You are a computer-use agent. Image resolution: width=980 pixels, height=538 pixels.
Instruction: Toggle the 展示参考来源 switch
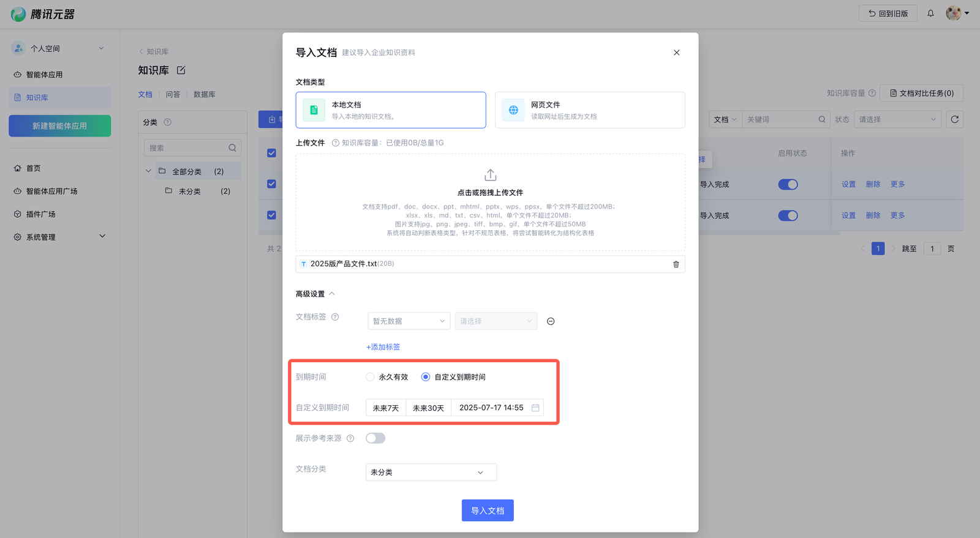click(x=375, y=438)
